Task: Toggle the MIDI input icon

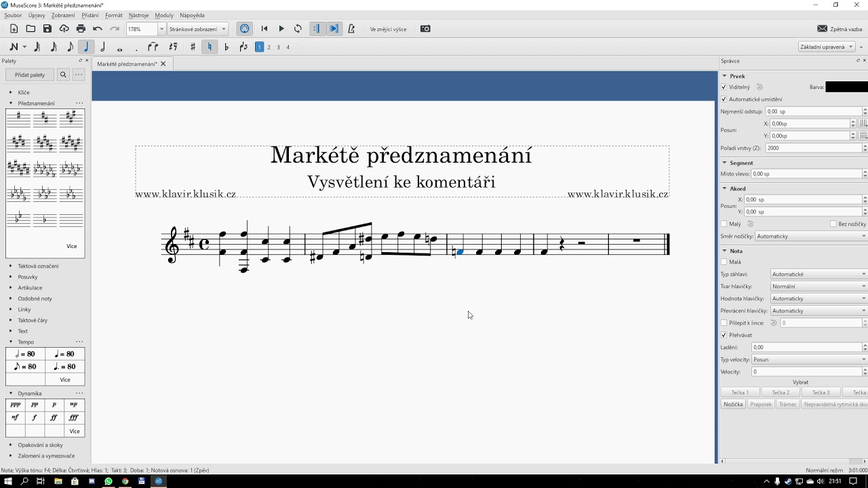Action: click(x=245, y=28)
